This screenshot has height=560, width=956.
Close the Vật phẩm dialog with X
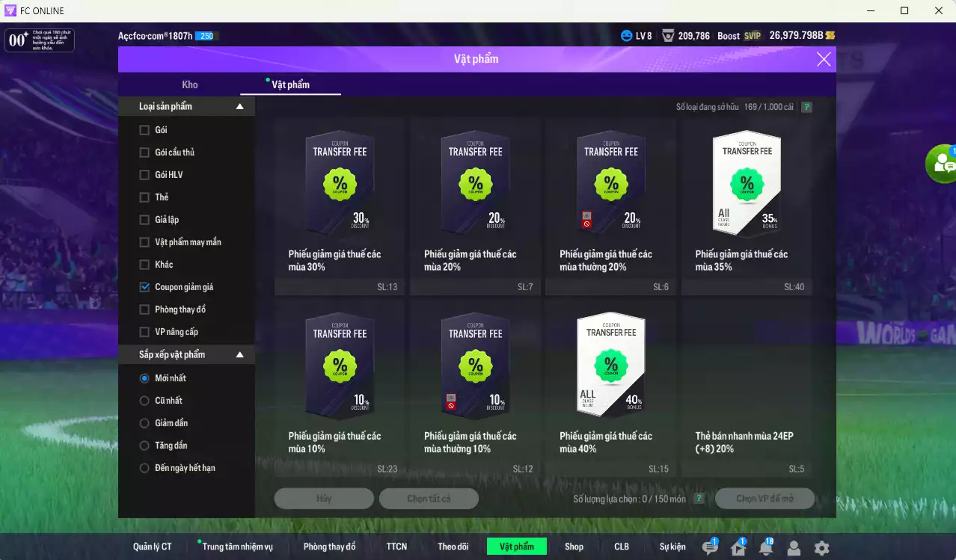(x=824, y=59)
